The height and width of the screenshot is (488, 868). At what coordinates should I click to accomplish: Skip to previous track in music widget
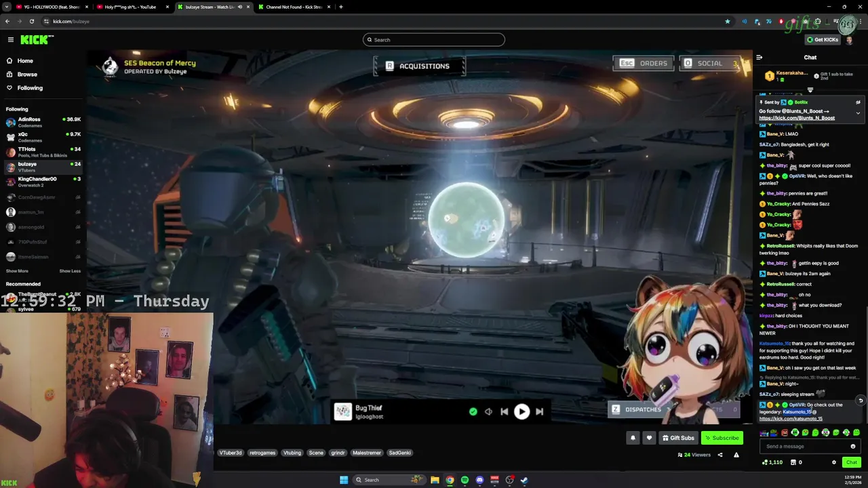click(x=504, y=411)
